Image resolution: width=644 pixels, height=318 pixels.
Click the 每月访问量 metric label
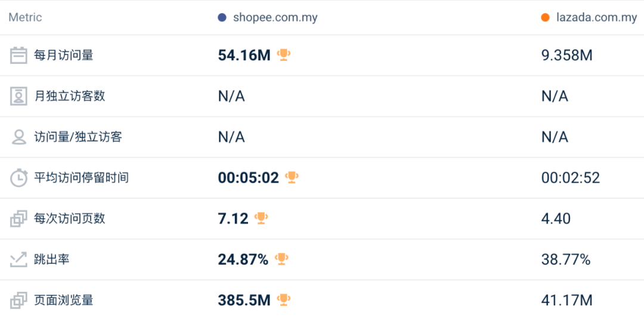[x=64, y=55]
